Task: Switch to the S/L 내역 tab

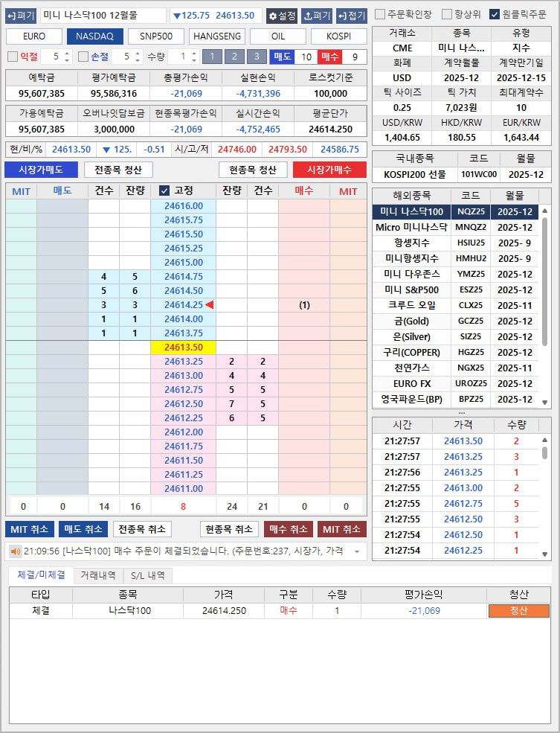Action: tap(147, 575)
